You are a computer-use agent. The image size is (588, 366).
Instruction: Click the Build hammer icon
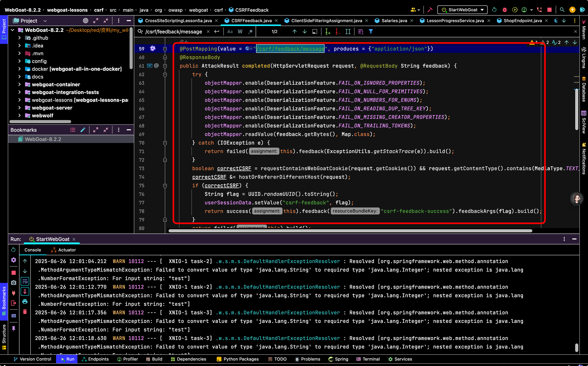pos(430,10)
